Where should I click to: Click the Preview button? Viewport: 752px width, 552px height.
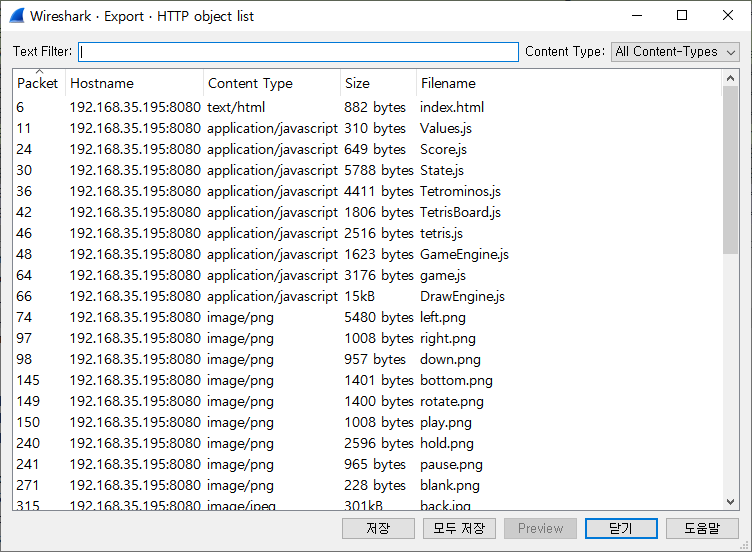tap(540, 529)
